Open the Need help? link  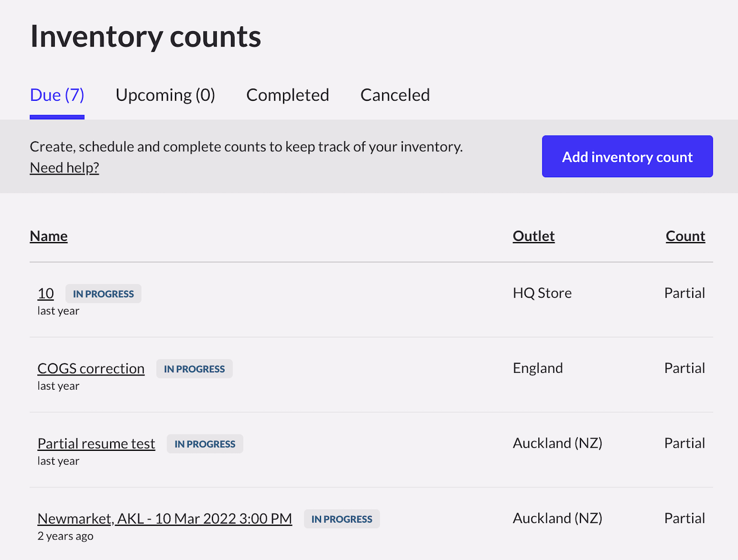pyautogui.click(x=64, y=168)
